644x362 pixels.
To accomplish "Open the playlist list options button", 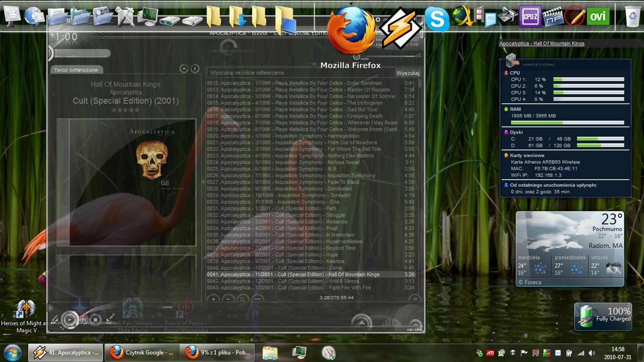I will (415, 298).
